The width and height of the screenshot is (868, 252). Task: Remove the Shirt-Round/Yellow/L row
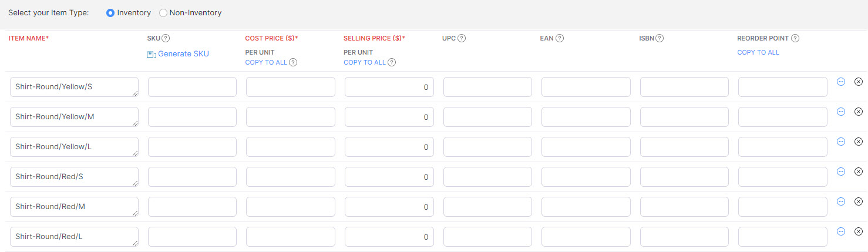tap(858, 142)
